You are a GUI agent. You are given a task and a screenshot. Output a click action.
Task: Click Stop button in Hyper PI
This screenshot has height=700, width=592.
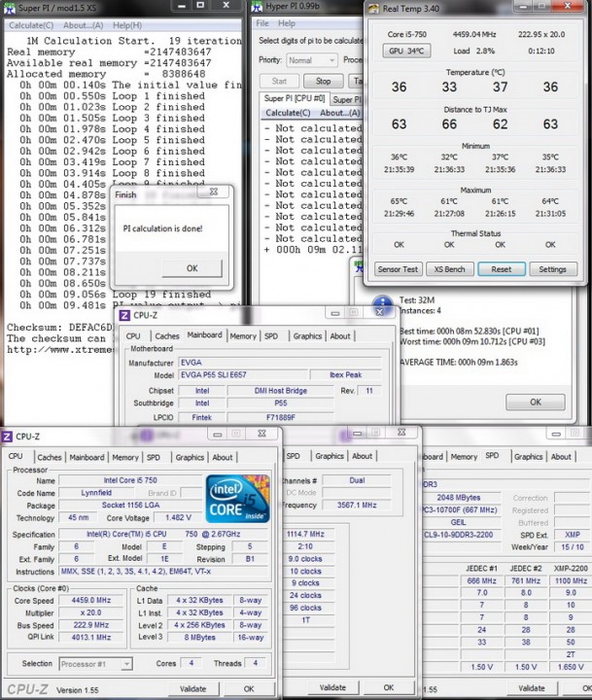click(x=324, y=82)
